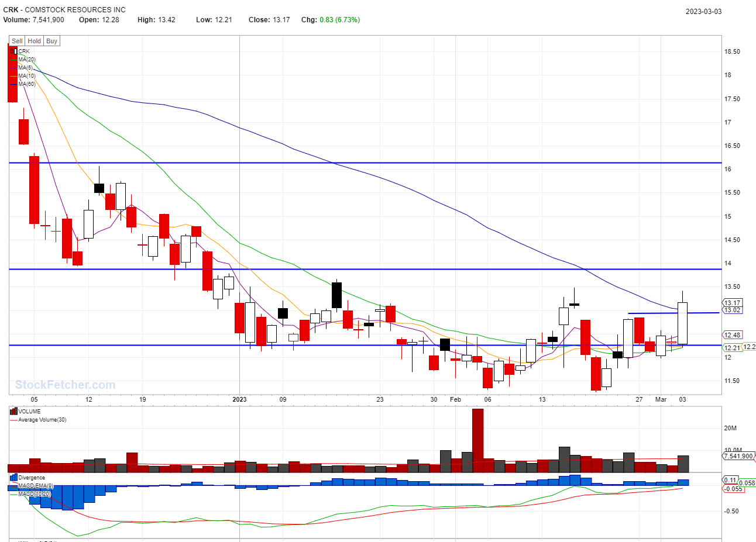
Task: Click the 13.17 price tag on the axis
Action: (x=733, y=303)
